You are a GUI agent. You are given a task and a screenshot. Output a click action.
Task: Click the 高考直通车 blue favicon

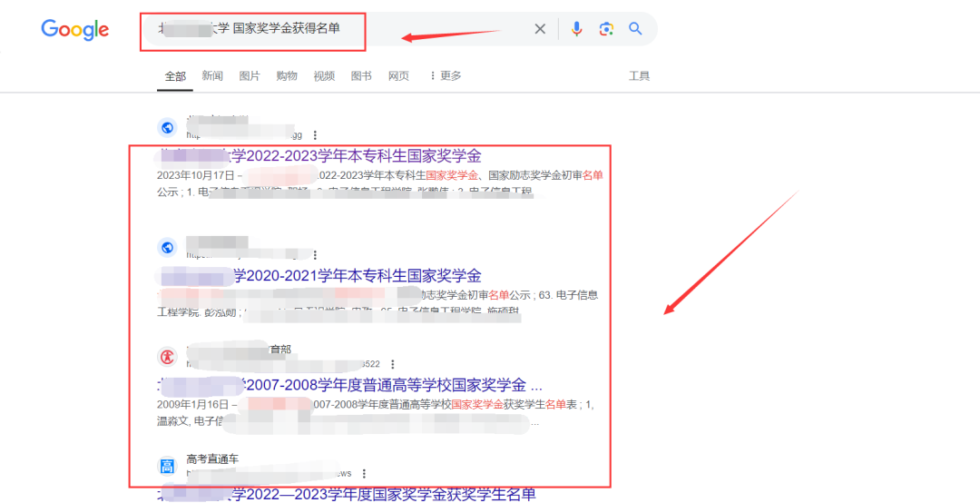(x=167, y=467)
